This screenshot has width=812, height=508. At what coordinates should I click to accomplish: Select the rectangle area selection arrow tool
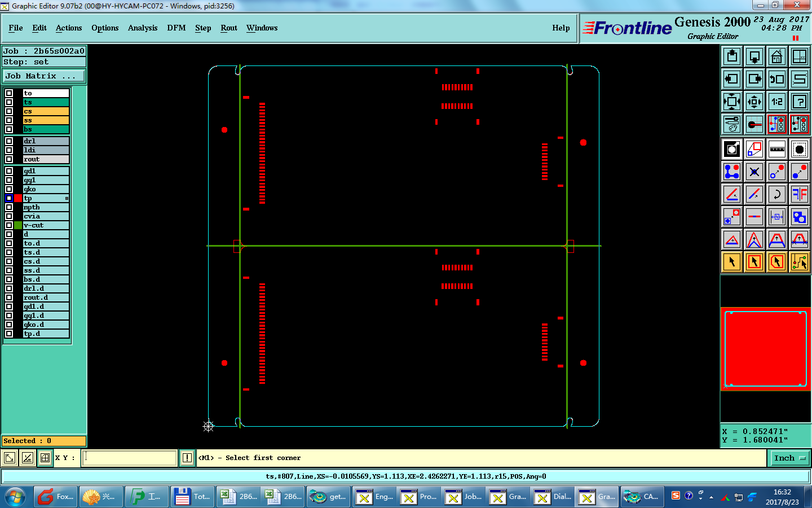coord(754,262)
